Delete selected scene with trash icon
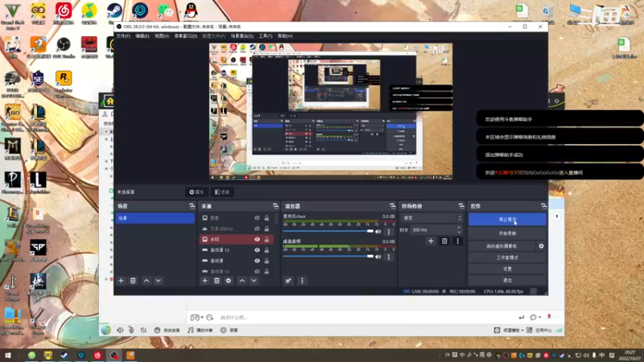Screen dimensions: 644x362 [133, 281]
